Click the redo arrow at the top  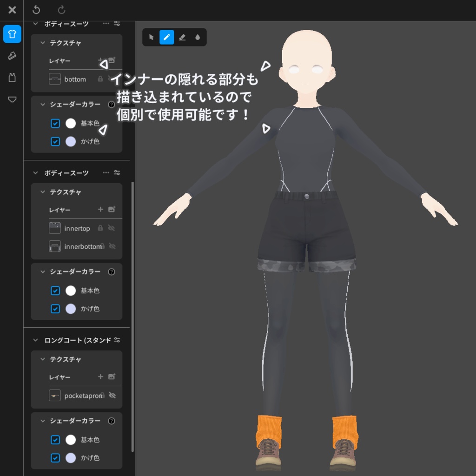tap(61, 10)
